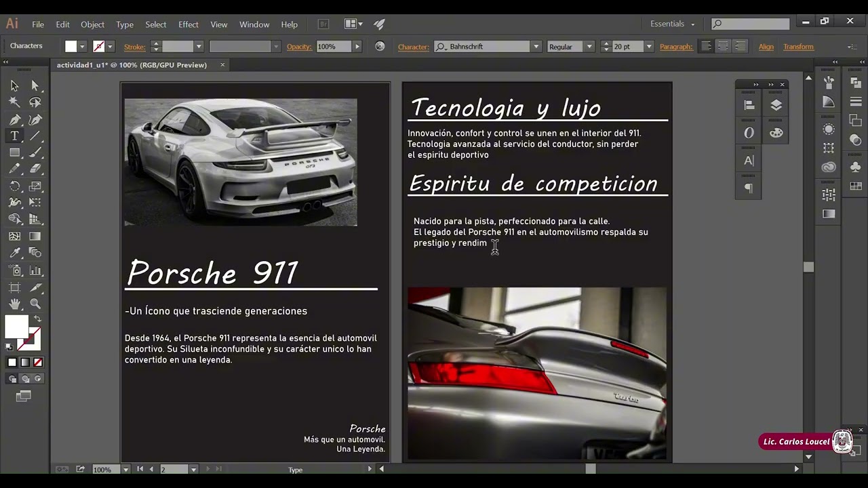The height and width of the screenshot is (488, 868).
Task: Open the Window menu
Action: click(254, 24)
